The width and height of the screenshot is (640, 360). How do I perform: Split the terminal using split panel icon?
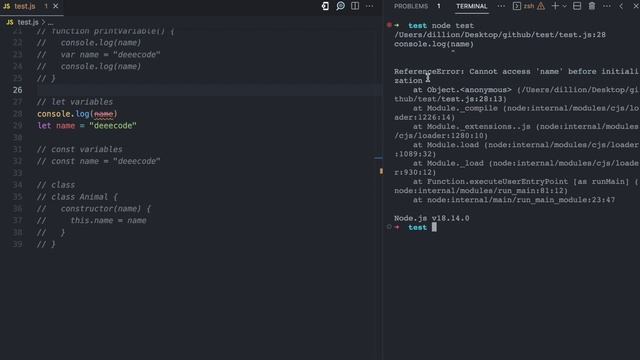577,6
